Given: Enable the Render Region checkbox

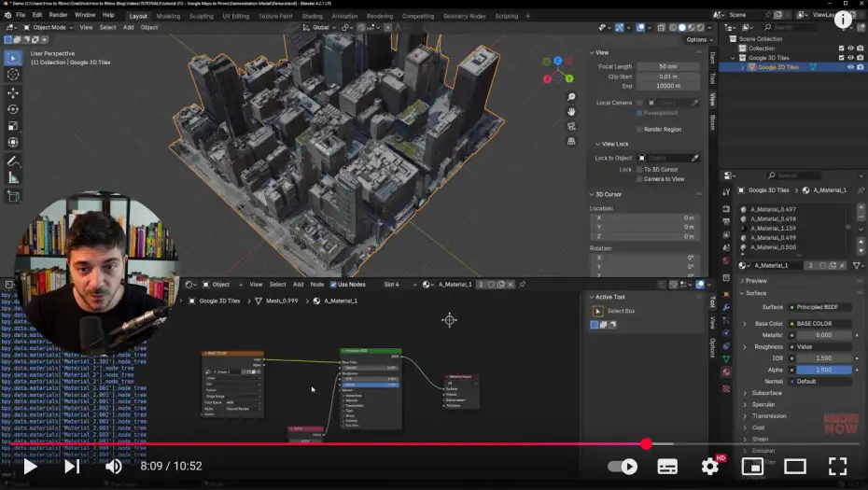Looking at the screenshot, I should (x=639, y=130).
